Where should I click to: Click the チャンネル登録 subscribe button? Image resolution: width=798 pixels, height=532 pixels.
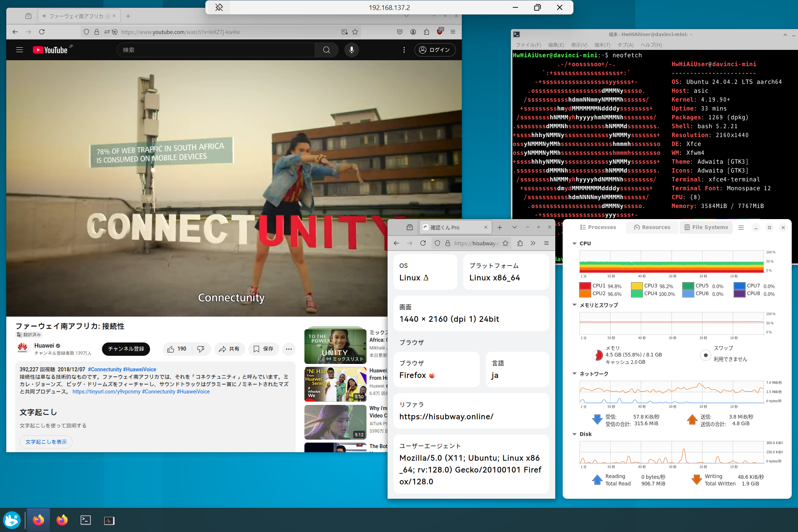click(126, 349)
